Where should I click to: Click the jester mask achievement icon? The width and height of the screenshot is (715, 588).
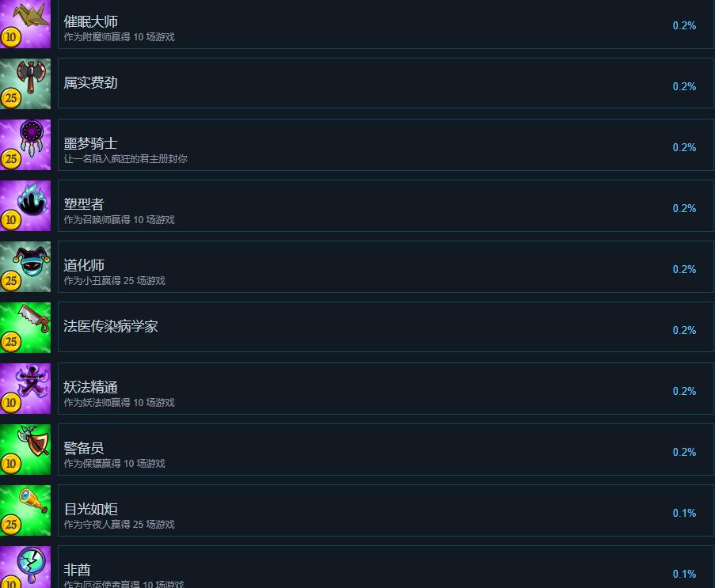(x=25, y=267)
